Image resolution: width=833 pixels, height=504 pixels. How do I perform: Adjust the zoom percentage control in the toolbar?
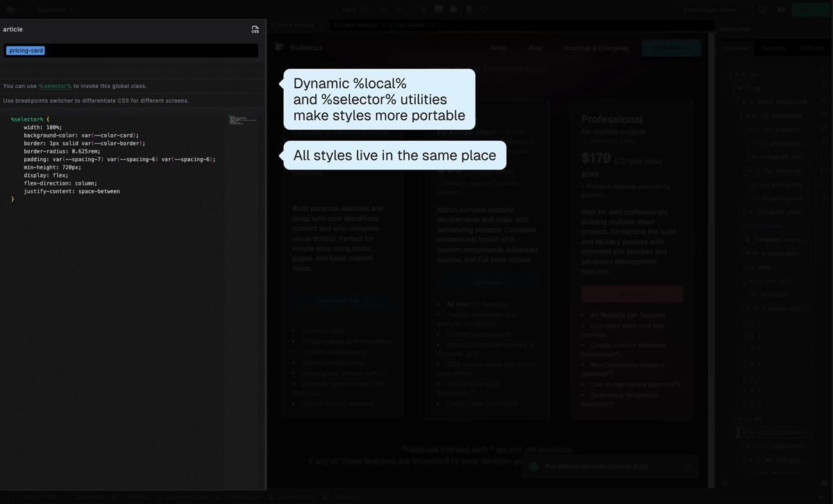pos(384,9)
